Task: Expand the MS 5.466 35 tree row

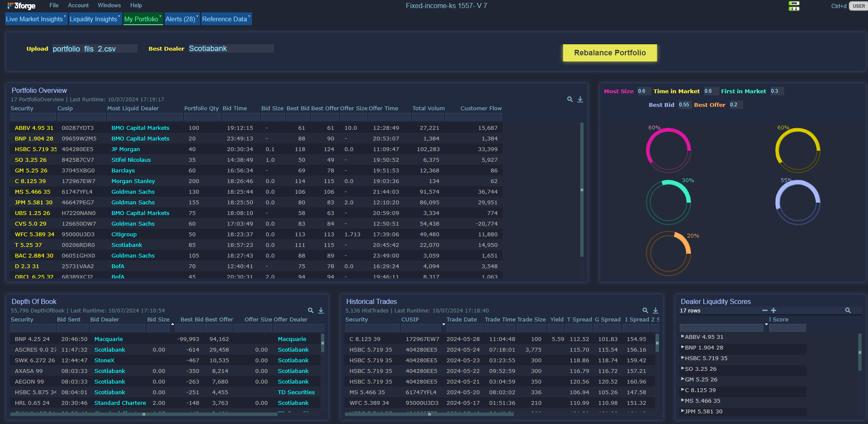Action: pyautogui.click(x=682, y=400)
